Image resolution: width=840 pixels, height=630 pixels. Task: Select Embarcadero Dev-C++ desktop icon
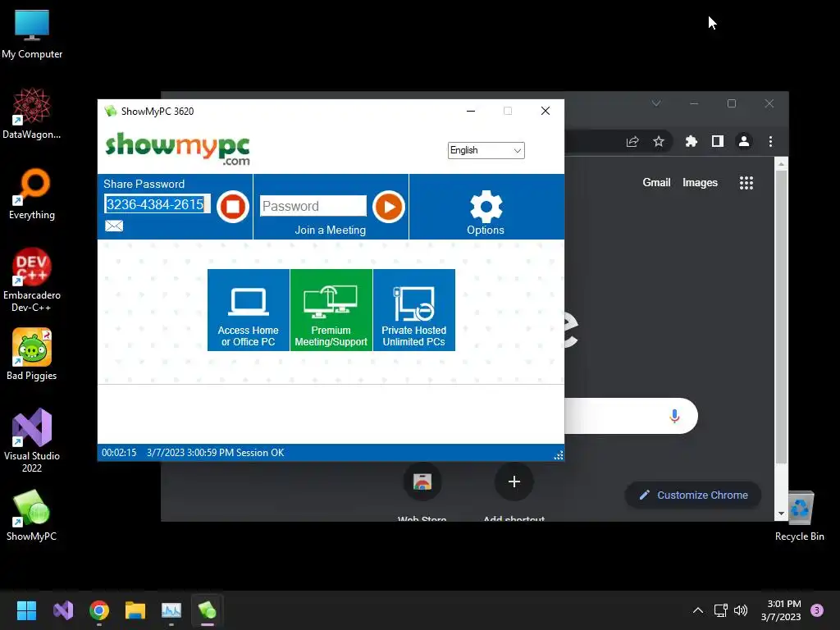click(x=32, y=281)
